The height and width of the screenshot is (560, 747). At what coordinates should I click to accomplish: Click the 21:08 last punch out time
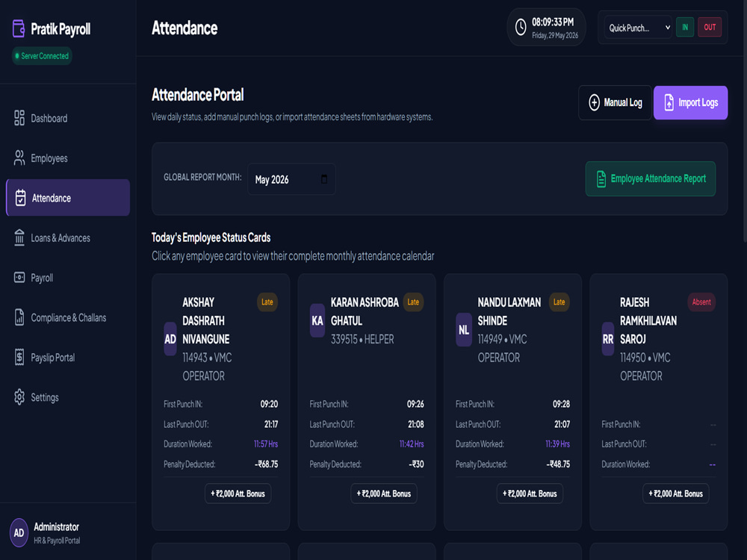tap(416, 424)
